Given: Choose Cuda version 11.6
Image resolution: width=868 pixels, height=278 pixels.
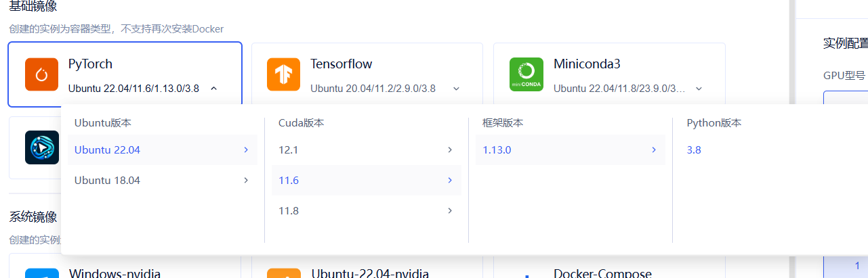Looking at the screenshot, I should [x=367, y=180].
